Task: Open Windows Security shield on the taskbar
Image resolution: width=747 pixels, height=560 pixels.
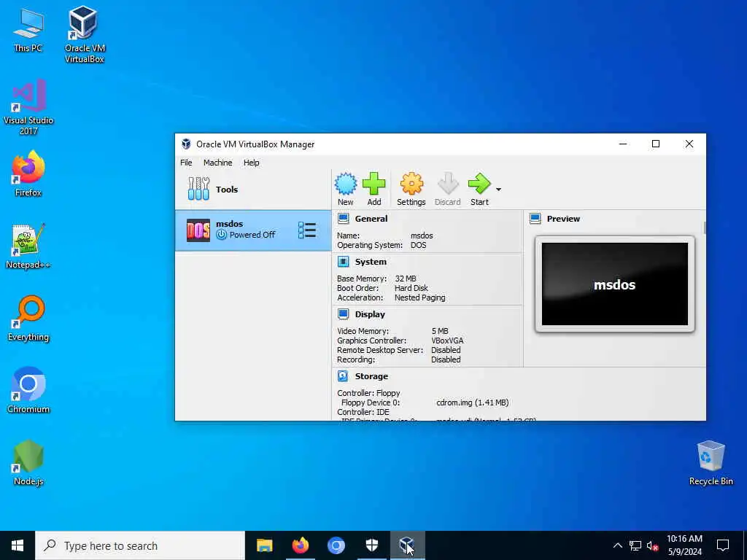Action: pos(371,545)
